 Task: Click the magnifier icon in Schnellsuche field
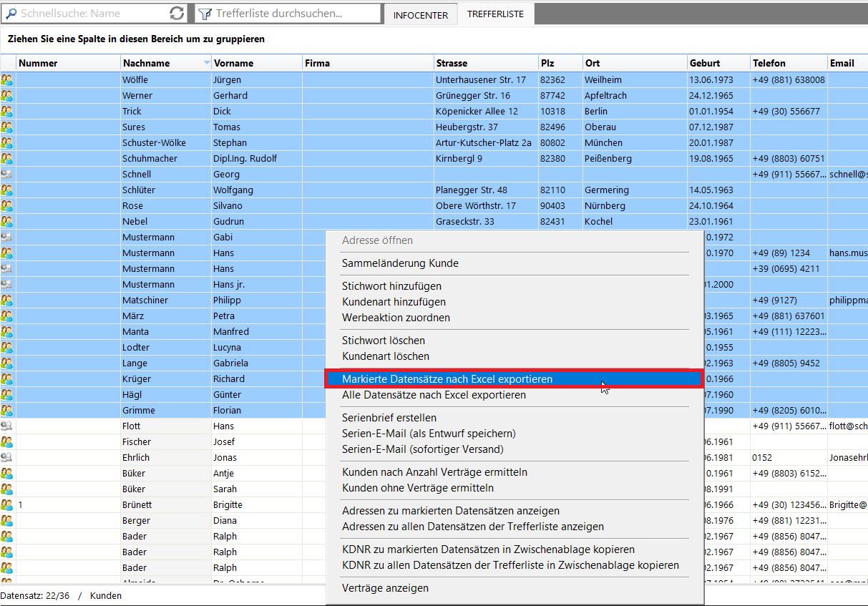(x=11, y=14)
